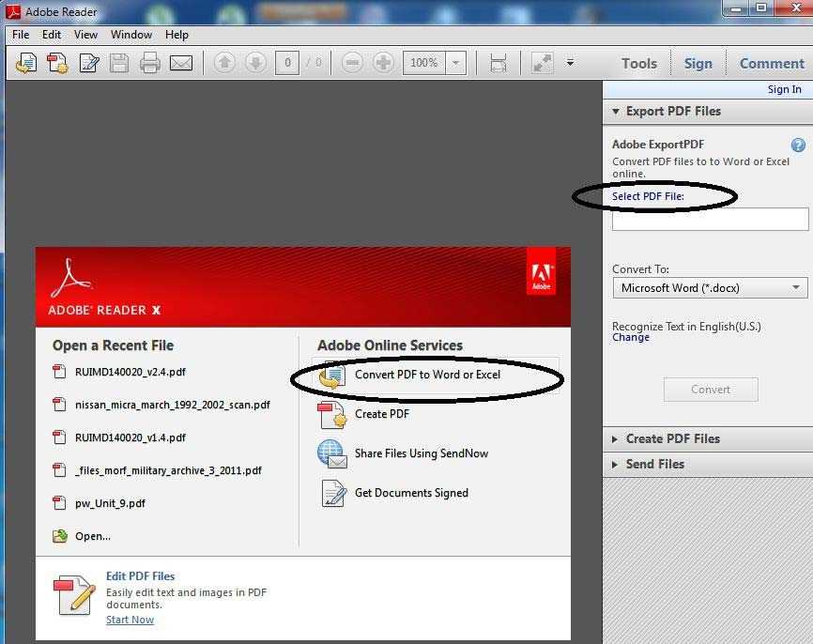The image size is (813, 644).
Task: Click the Start Now link
Action: coord(130,620)
